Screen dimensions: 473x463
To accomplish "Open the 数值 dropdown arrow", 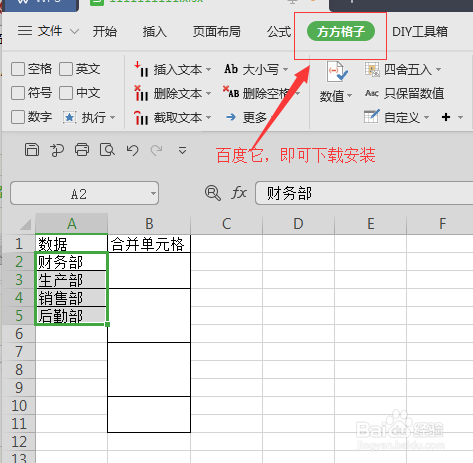I will point(349,96).
